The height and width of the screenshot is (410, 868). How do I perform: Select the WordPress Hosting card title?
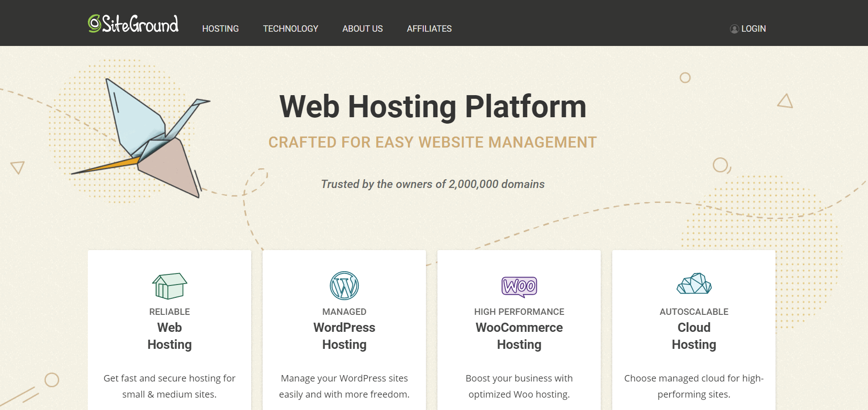tap(344, 336)
